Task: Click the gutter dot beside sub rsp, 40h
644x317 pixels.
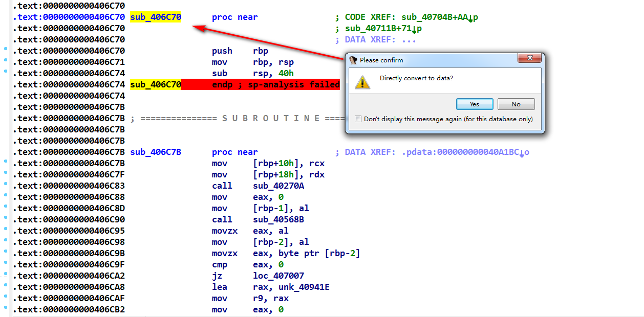Action: (6, 72)
